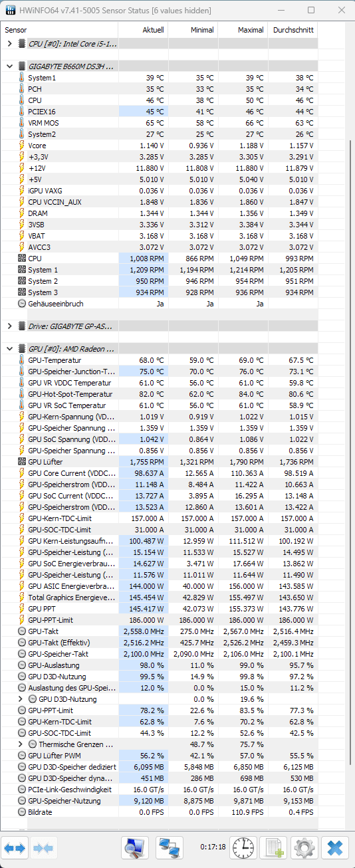Image resolution: width=355 pixels, height=868 pixels.
Task: Open sensor settings gear icon
Action: click(x=304, y=847)
